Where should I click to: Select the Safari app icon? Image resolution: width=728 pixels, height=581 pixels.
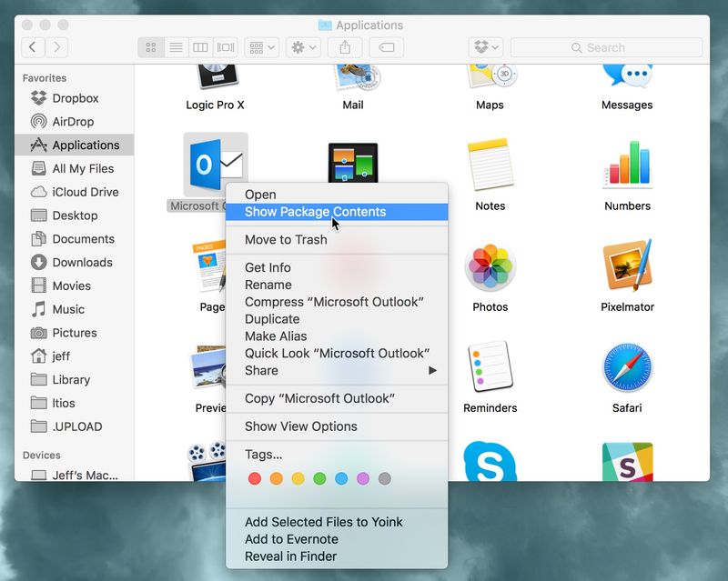(627, 367)
